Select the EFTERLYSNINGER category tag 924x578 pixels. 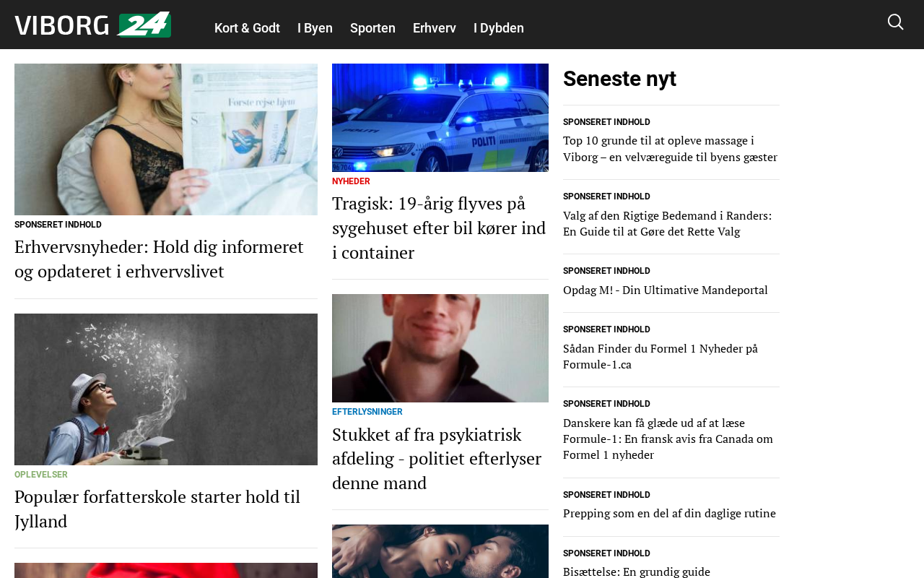coord(367,412)
